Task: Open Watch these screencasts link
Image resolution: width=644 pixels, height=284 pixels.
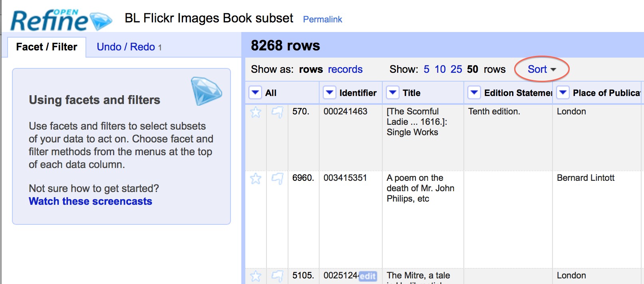Action: click(x=90, y=201)
